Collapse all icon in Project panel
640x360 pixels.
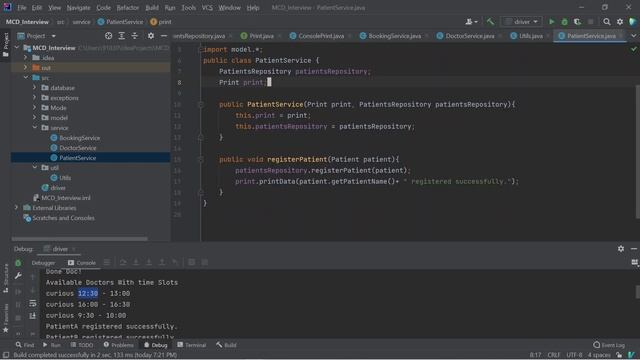[135, 36]
